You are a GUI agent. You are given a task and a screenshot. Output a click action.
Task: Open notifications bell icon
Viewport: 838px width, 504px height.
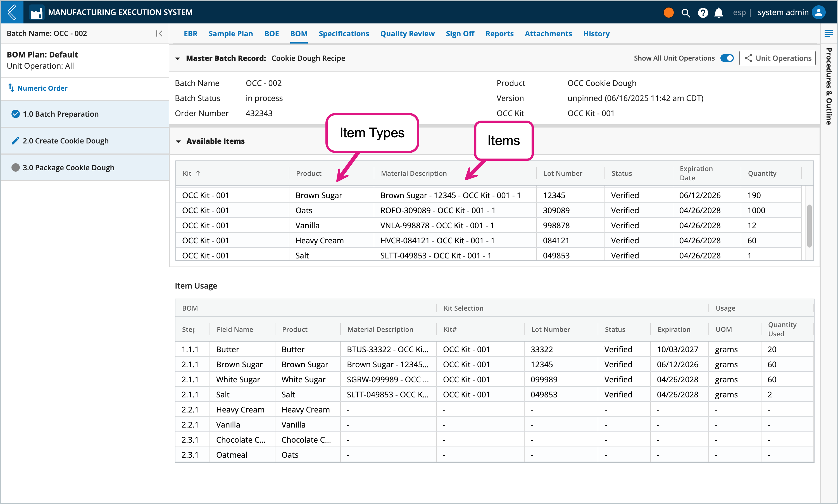(x=719, y=13)
